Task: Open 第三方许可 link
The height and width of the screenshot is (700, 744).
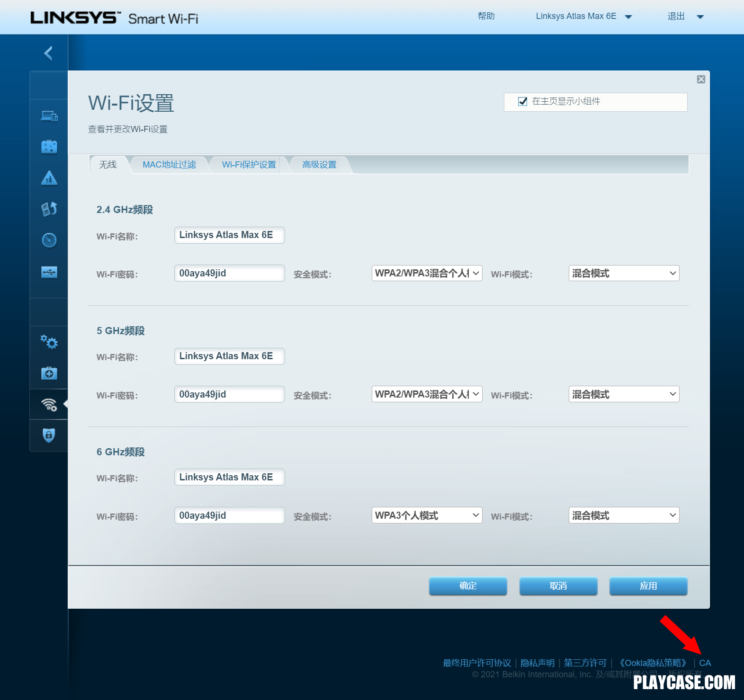Action: (x=585, y=663)
